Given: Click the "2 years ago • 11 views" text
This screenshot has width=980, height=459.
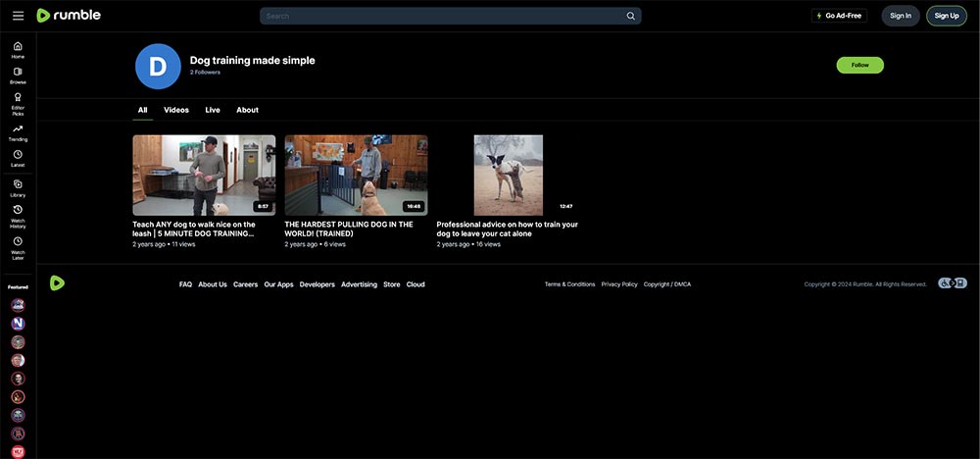Looking at the screenshot, I should coord(164,244).
